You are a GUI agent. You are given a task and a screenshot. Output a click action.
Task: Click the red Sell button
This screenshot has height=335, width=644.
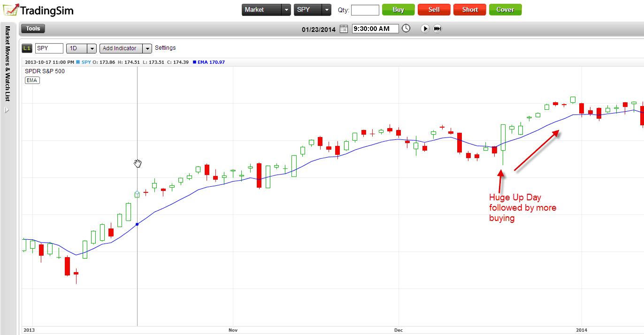coord(434,10)
